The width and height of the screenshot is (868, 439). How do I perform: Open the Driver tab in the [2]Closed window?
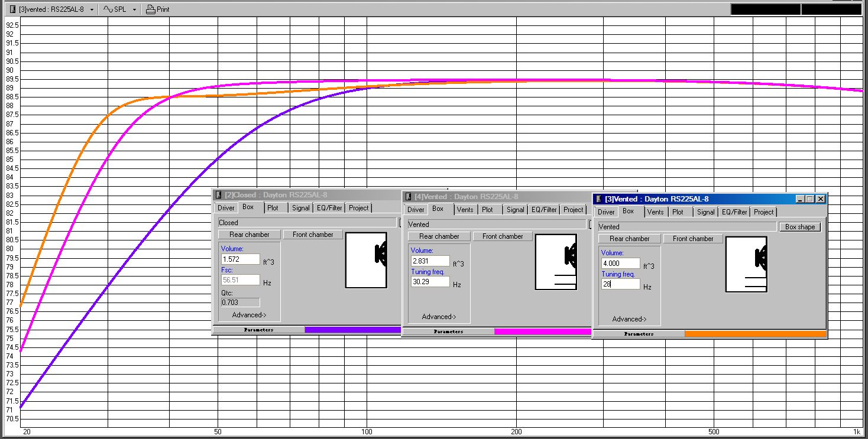tap(226, 208)
